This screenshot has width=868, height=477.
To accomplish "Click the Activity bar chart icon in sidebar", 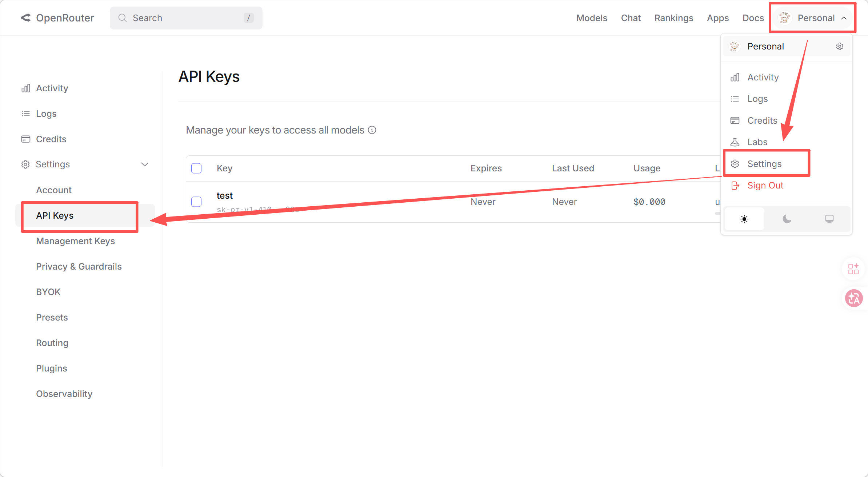I will click(x=26, y=88).
